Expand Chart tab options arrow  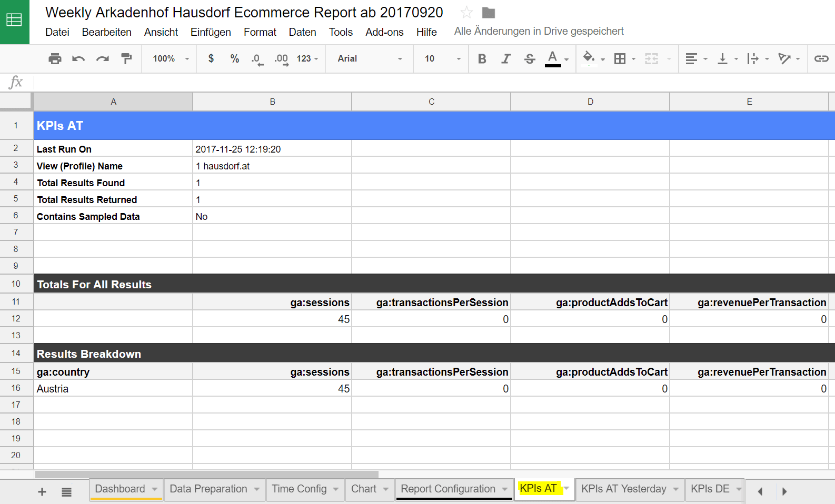[x=386, y=489]
